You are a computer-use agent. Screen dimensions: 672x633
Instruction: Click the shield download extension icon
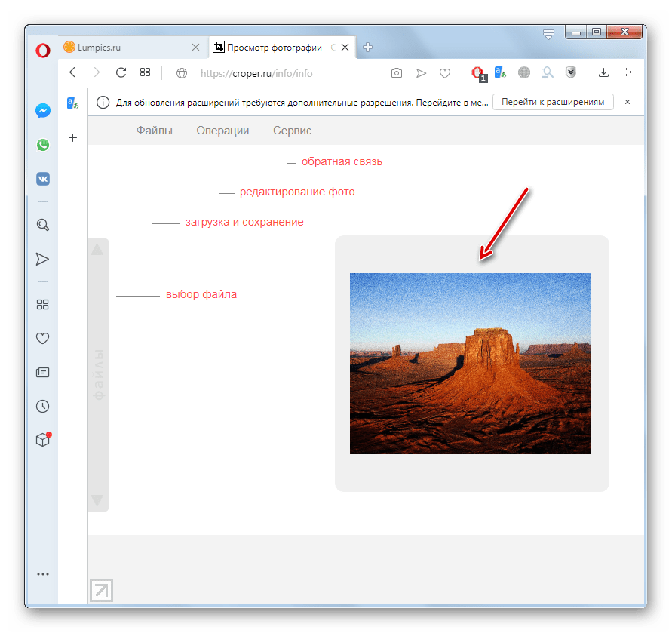[x=570, y=72]
